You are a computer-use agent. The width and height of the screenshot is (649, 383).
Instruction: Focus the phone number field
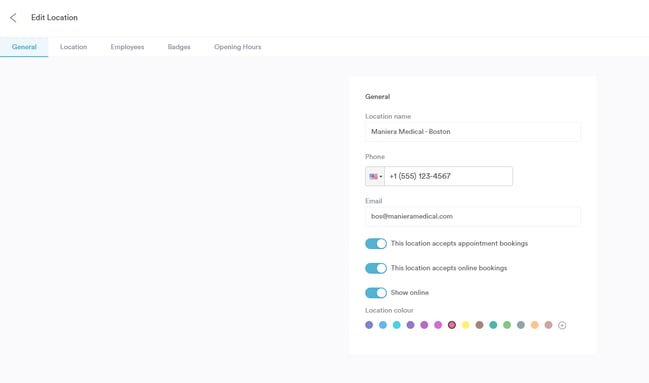point(449,176)
